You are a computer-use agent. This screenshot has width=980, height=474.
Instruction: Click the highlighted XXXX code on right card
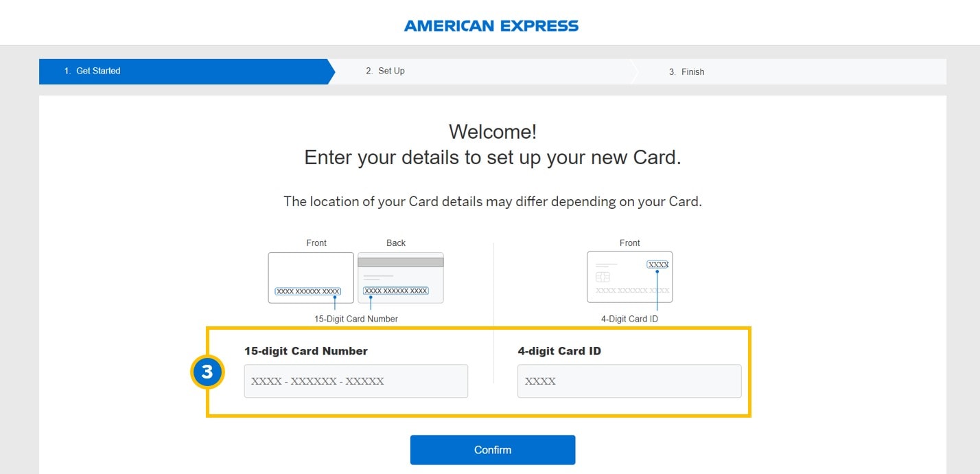(x=658, y=264)
